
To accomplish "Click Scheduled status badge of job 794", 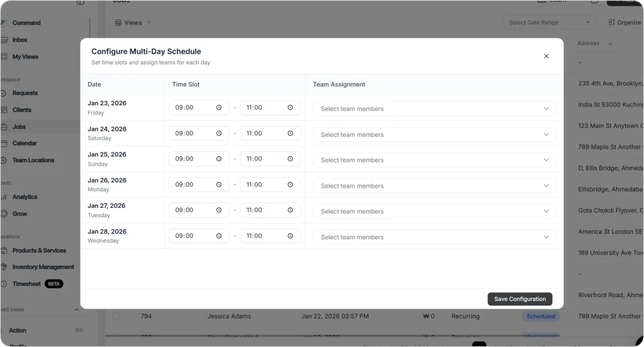I will click(540, 316).
